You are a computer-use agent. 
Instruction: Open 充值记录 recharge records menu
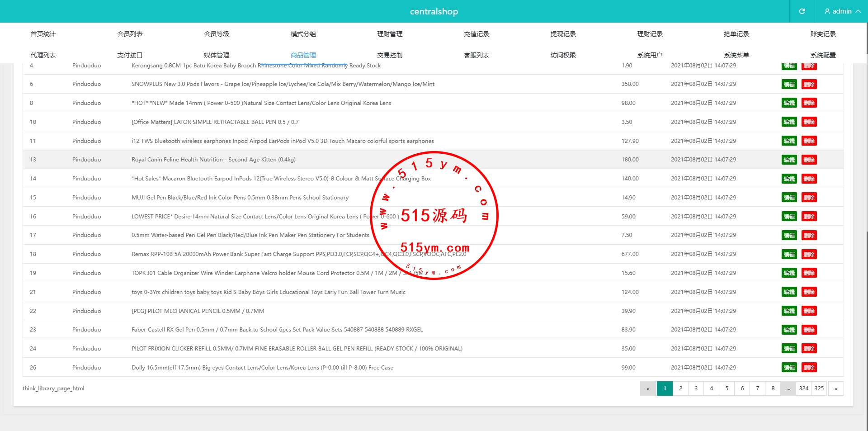pos(476,34)
